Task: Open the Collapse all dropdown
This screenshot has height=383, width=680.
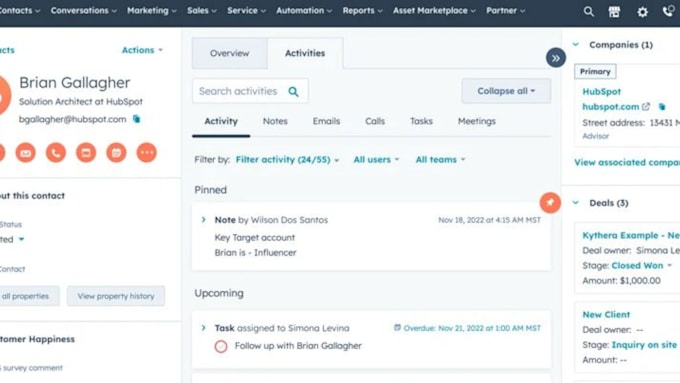Action: pyautogui.click(x=506, y=91)
